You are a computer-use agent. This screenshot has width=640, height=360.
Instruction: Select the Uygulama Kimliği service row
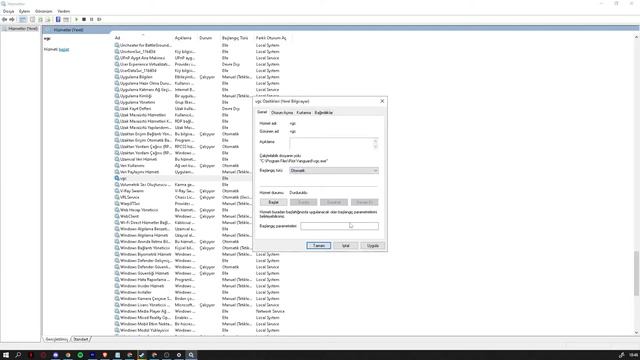(x=183, y=96)
